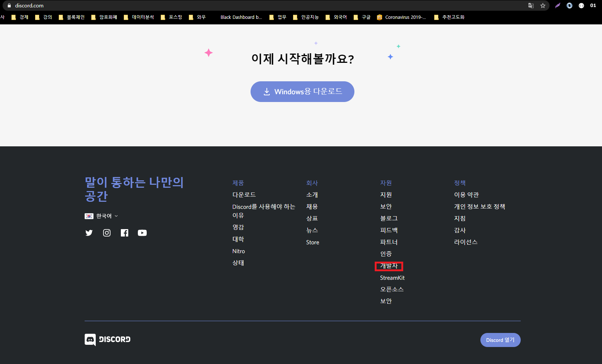
Task: Open the 지원 link under 자원
Action: (x=386, y=195)
